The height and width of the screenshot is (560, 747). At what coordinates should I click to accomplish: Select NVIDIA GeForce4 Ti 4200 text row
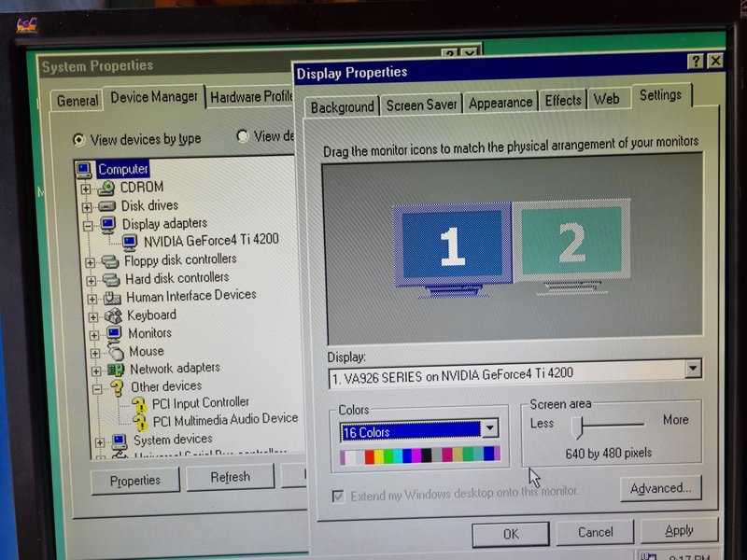211,240
